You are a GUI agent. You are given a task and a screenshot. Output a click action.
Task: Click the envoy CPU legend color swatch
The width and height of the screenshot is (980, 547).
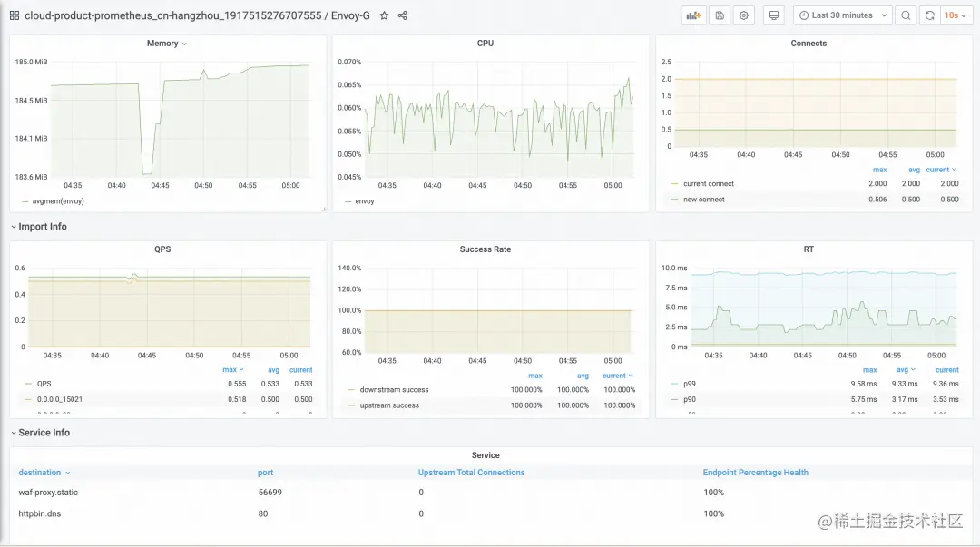348,202
